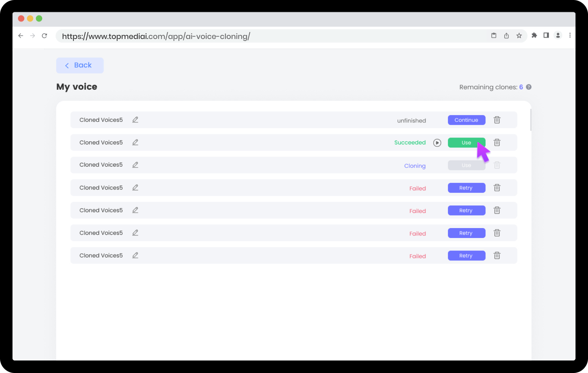Click the greyed Use button in Cloning row
Screen dimensions: 588x373
(466, 165)
